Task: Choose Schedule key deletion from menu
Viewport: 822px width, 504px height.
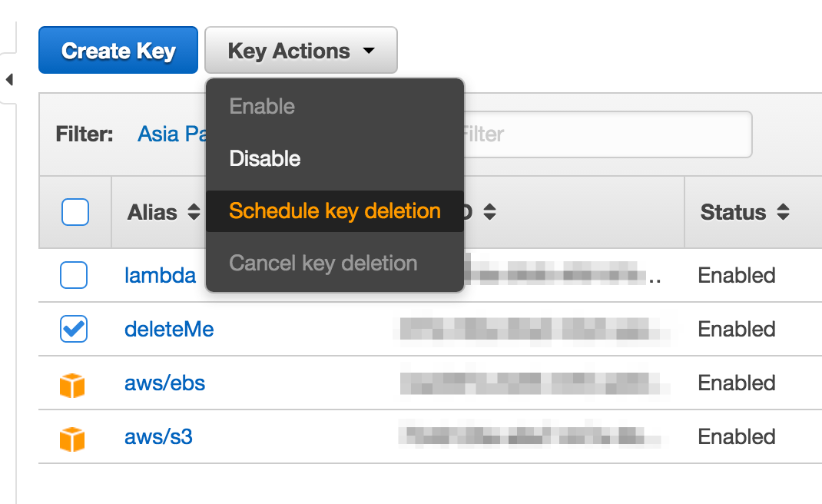Action: point(334,211)
